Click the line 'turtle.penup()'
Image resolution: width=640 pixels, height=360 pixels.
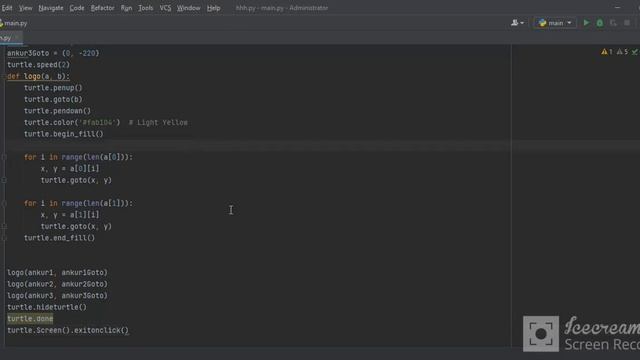click(x=53, y=88)
